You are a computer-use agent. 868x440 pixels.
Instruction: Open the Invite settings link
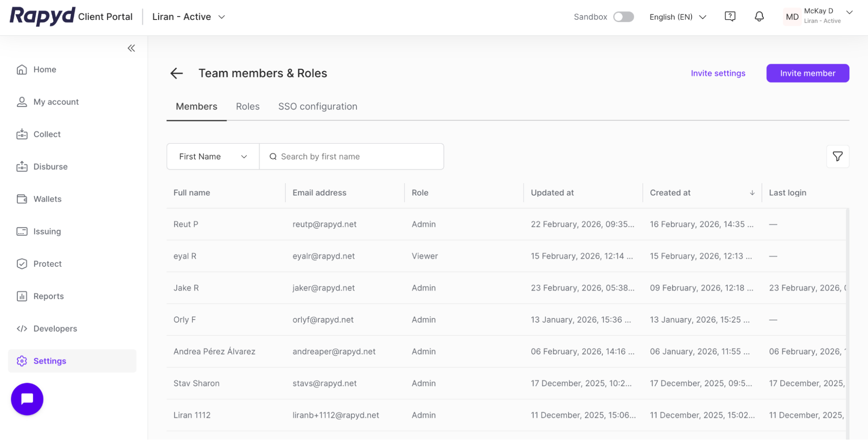tap(718, 73)
